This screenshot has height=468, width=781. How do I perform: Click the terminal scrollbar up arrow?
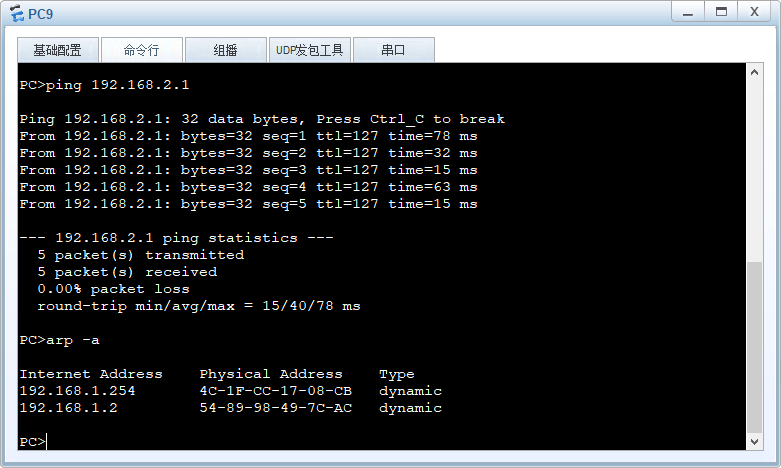pos(755,72)
